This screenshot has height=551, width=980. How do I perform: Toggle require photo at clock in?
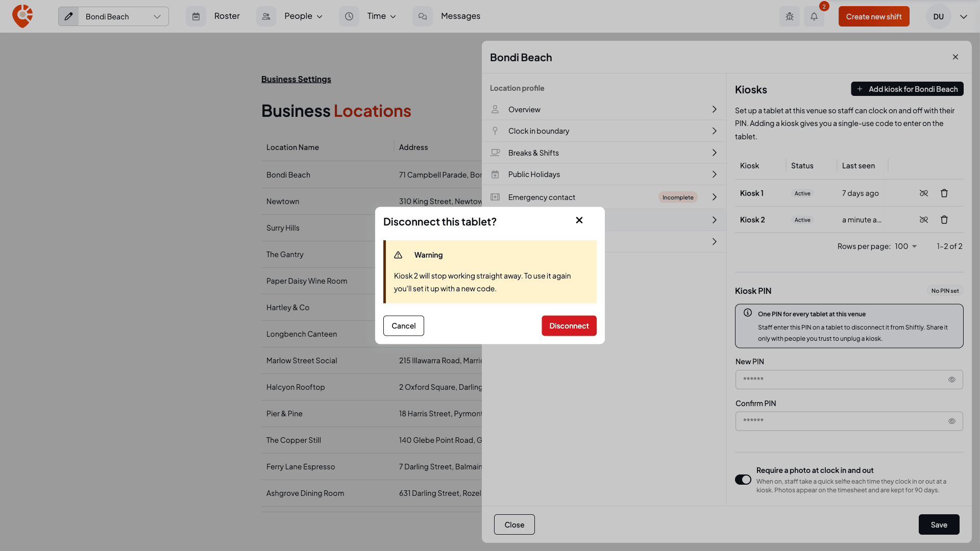click(x=743, y=480)
